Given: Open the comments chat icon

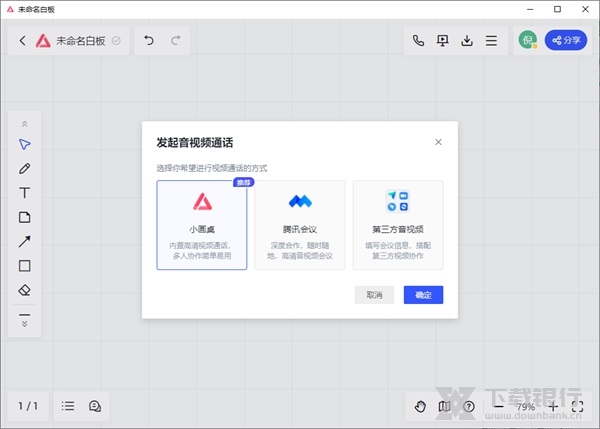Looking at the screenshot, I should tap(95, 406).
